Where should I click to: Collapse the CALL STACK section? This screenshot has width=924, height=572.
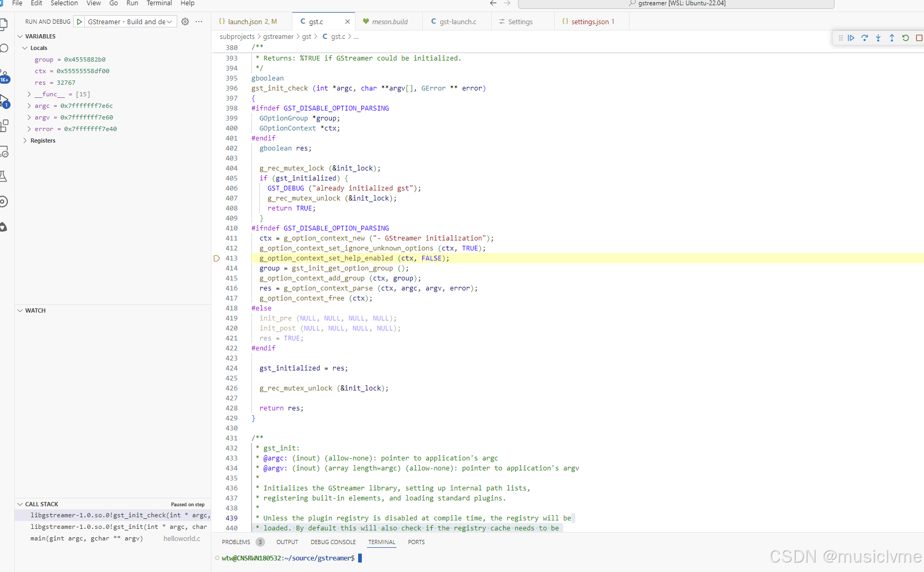20,504
